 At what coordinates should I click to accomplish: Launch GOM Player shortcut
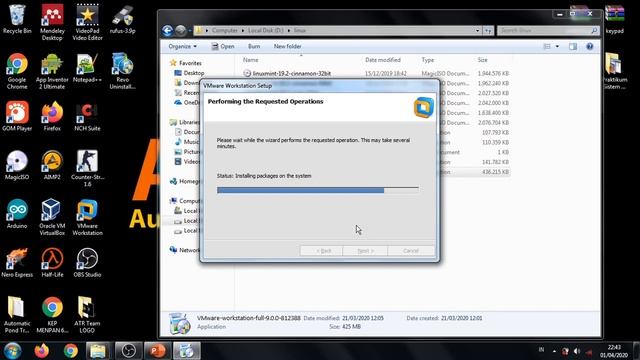click(x=17, y=116)
